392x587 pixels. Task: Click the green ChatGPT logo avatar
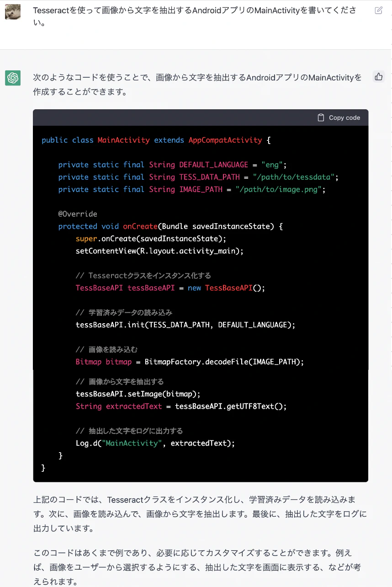click(x=13, y=78)
